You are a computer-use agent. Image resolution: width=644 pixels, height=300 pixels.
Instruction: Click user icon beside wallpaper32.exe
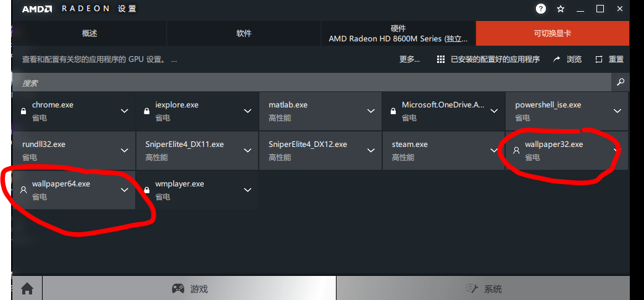coord(516,151)
